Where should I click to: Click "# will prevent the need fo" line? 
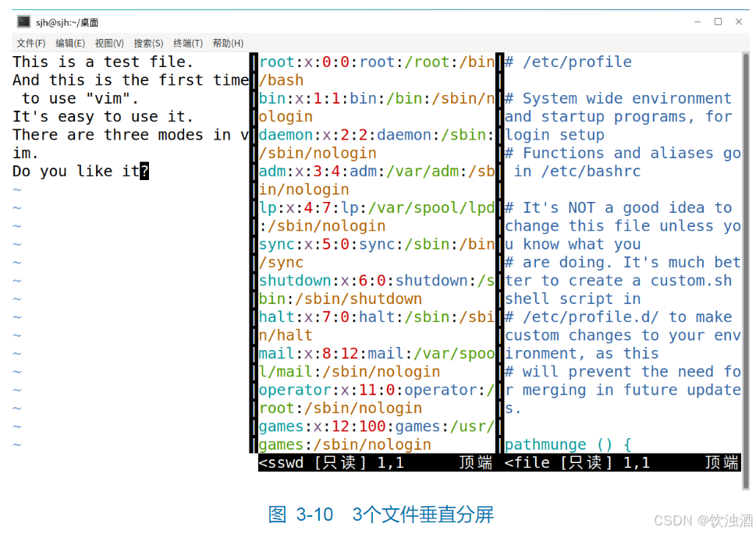(623, 372)
